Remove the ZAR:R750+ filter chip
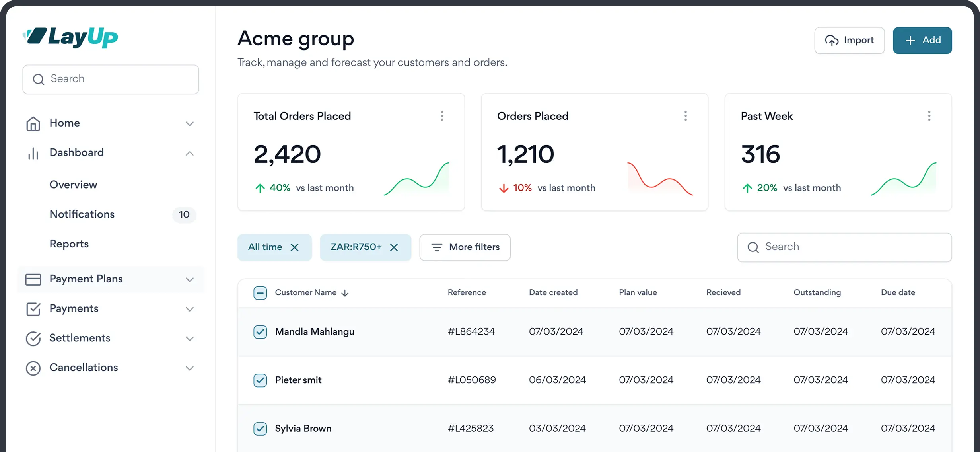This screenshot has width=980, height=452. (394, 247)
